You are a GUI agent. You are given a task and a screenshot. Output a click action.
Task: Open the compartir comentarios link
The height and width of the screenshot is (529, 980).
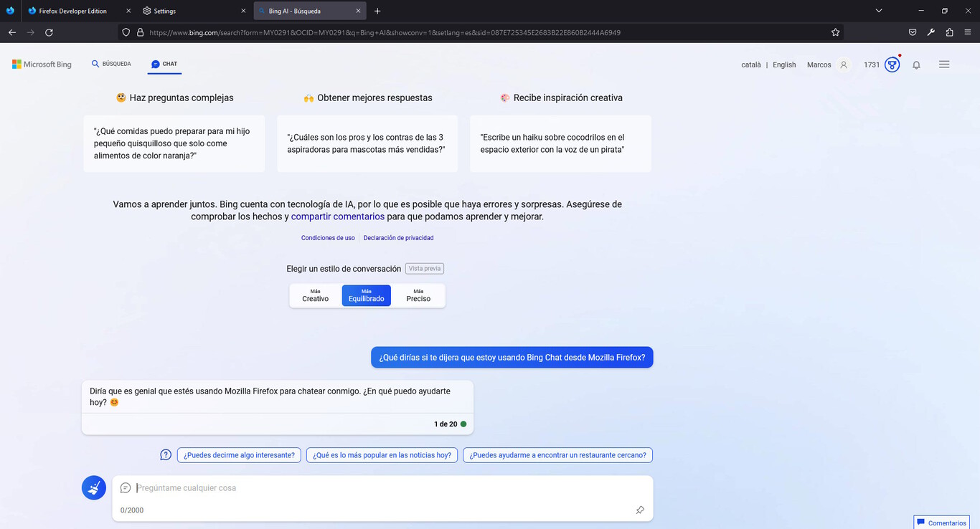[337, 216]
